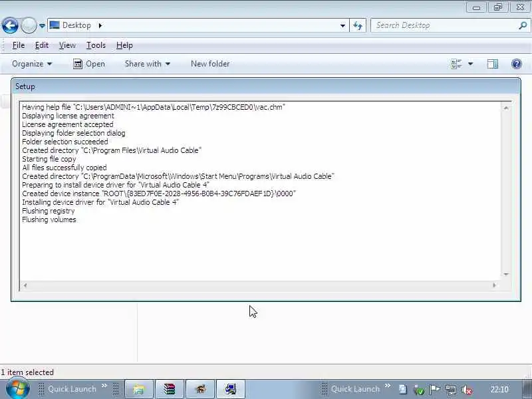The width and height of the screenshot is (532, 399).
Task: Open the address bar history dropdown
Action: 342,25
